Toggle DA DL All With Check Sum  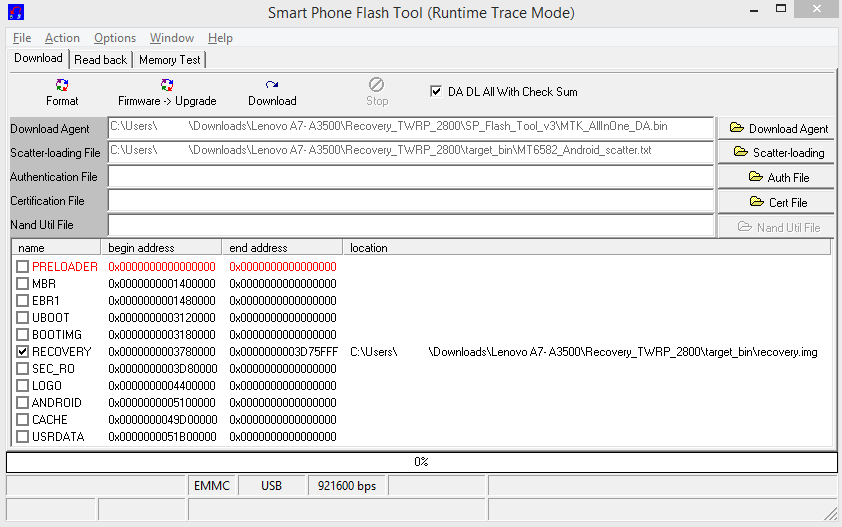click(436, 91)
